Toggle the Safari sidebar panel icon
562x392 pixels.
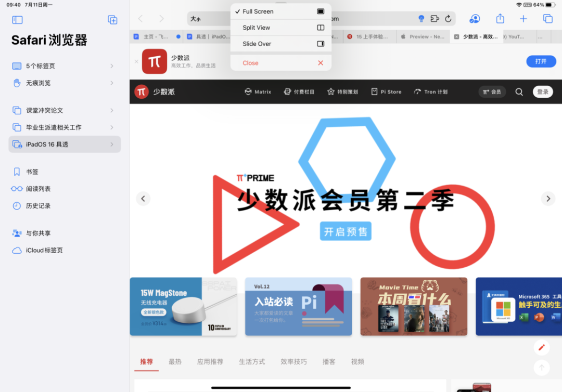tap(17, 20)
